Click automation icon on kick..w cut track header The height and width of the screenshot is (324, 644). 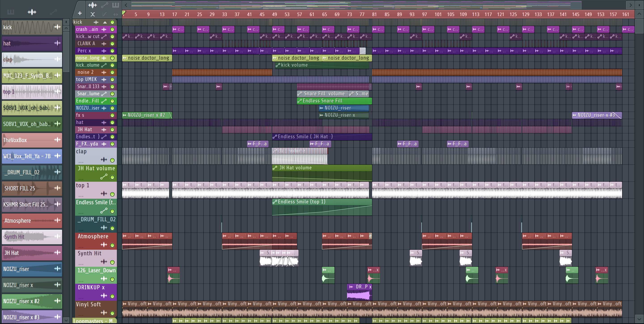click(x=104, y=36)
